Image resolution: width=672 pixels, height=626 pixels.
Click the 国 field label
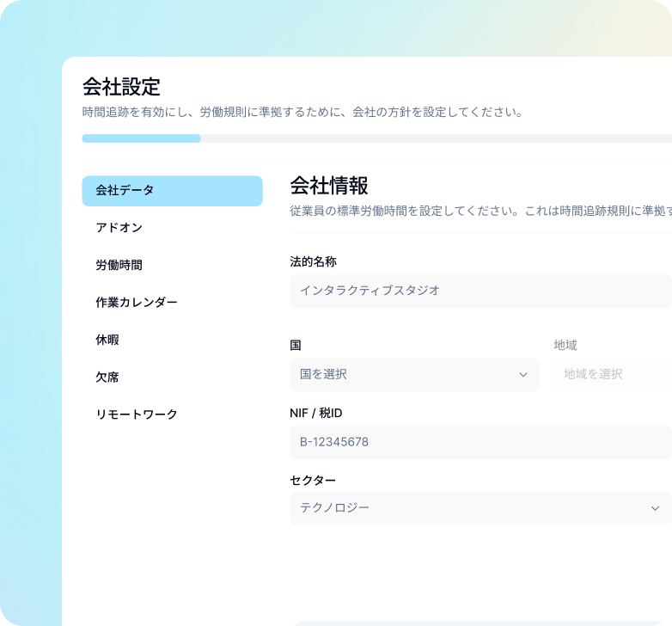point(296,345)
